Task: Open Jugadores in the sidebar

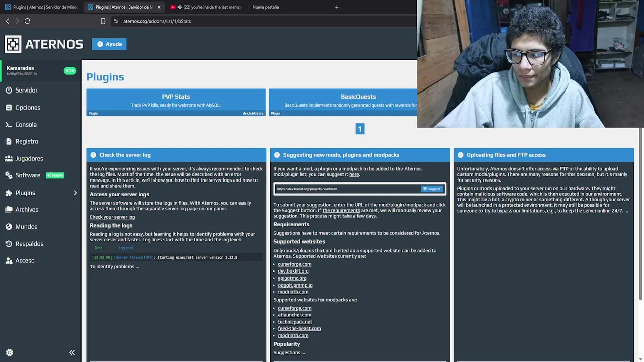Action: (29, 158)
